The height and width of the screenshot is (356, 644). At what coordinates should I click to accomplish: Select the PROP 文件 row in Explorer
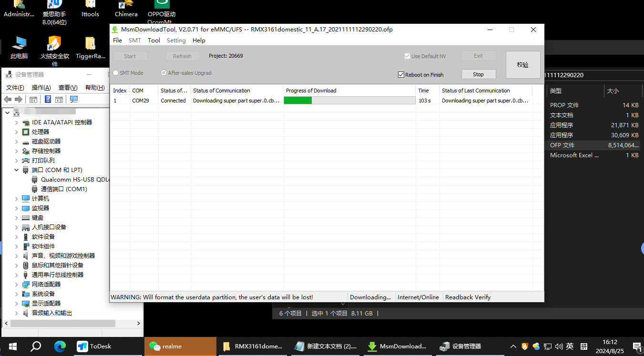pyautogui.click(x=594, y=105)
